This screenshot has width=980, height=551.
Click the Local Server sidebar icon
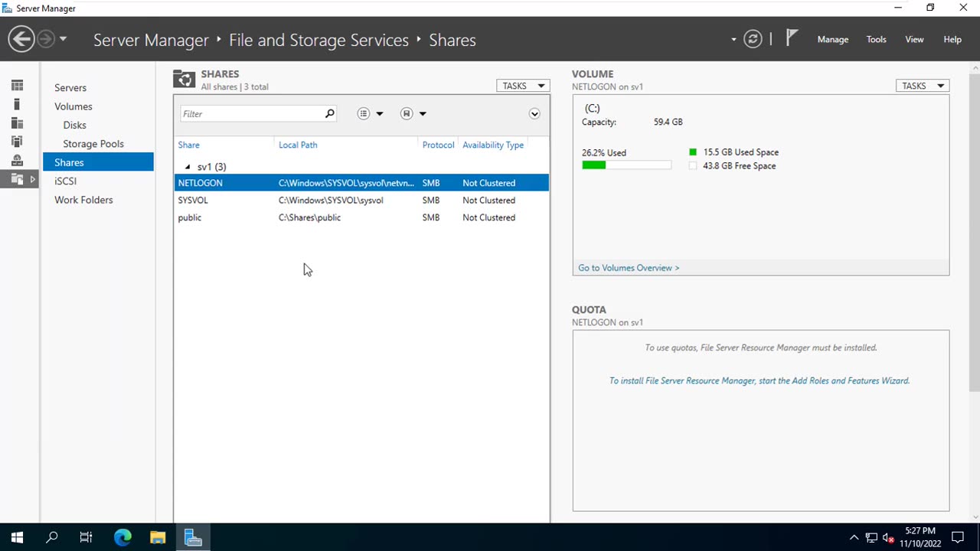pos(17,104)
